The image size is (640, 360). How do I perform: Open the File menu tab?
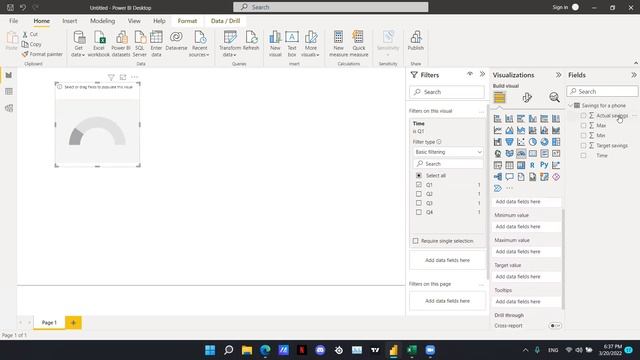pos(13,21)
